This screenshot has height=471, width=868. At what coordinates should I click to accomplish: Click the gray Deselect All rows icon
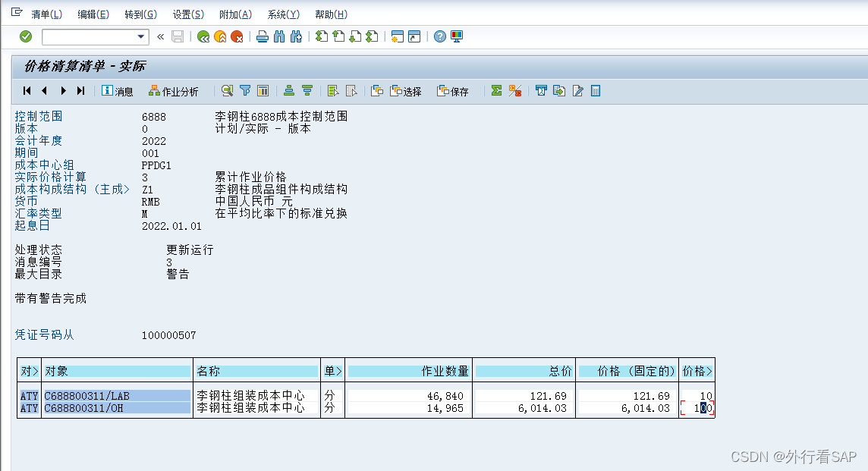point(351,91)
